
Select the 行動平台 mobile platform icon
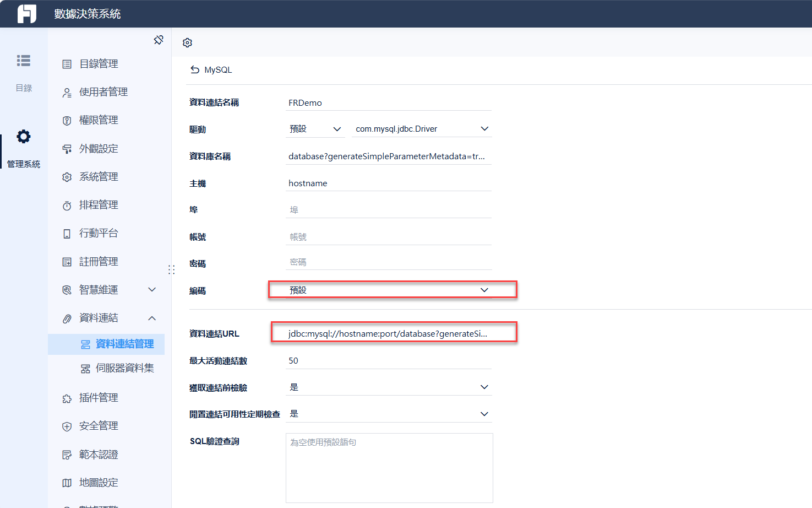pos(67,233)
